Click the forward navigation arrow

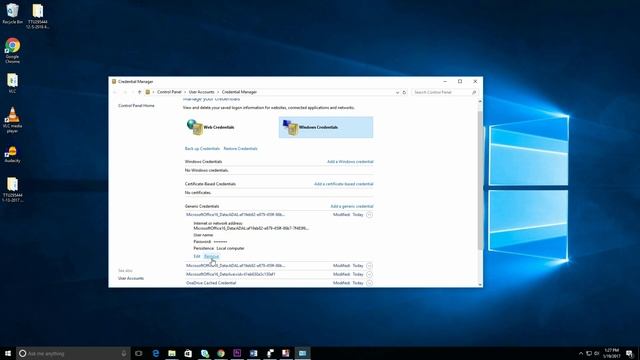[x=125, y=92]
